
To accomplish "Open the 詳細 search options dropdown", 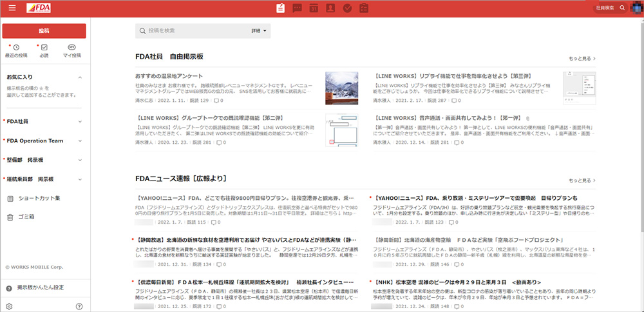I will (259, 30).
